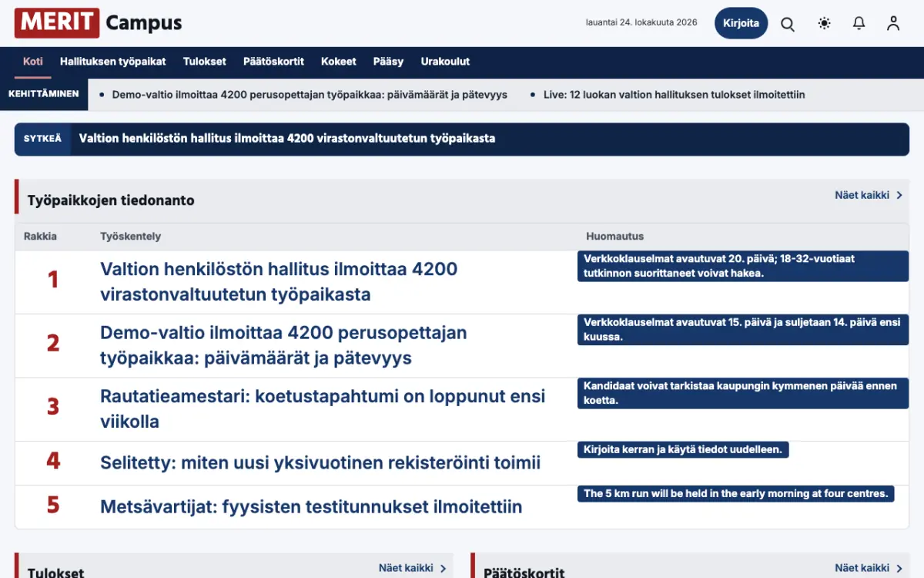Open ticker item about Demo-valtio perusopettajan työpaikkaa
Image resolution: width=924 pixels, height=578 pixels.
click(x=310, y=95)
